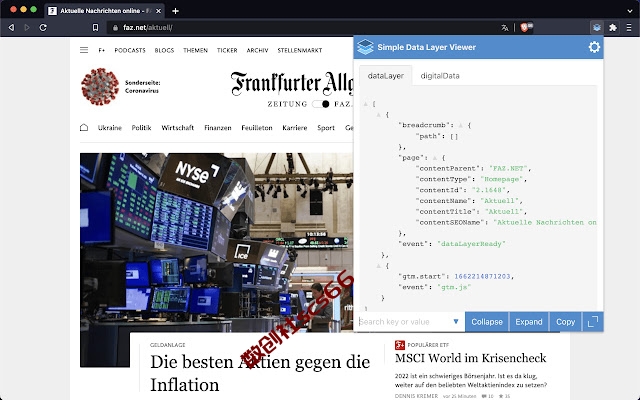Viewport: 640px width, 400px height.
Task: Go to Finanzen section
Action: (218, 128)
